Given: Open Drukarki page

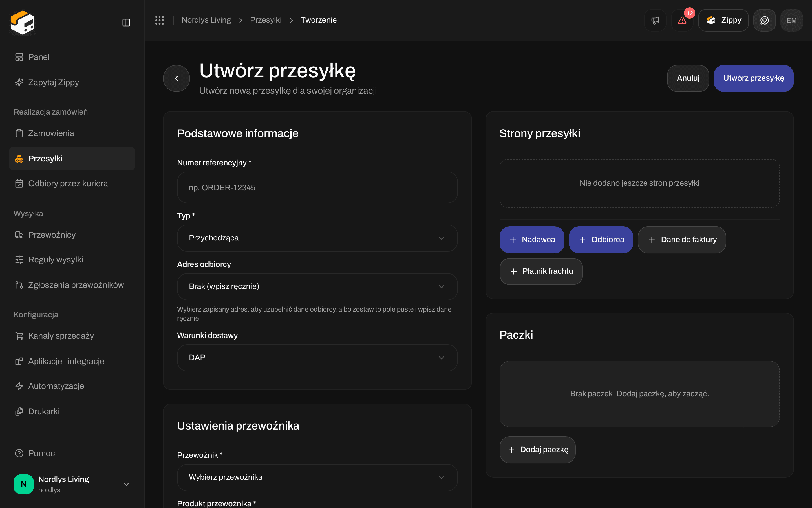Looking at the screenshot, I should [x=72, y=411].
